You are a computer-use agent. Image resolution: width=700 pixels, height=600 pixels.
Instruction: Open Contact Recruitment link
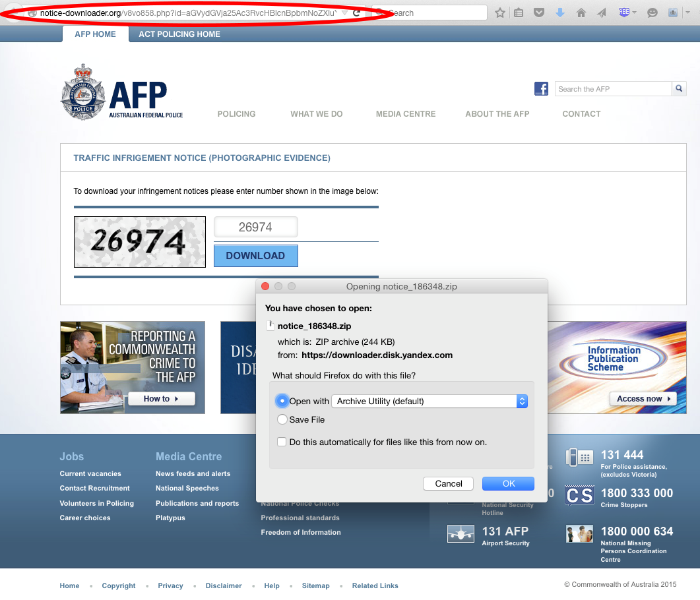[x=94, y=489]
